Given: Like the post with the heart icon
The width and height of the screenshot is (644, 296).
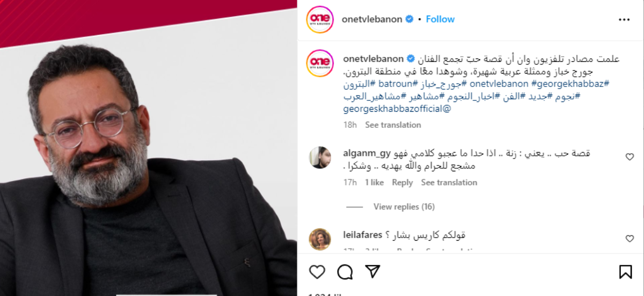Looking at the screenshot, I should coord(317,272).
